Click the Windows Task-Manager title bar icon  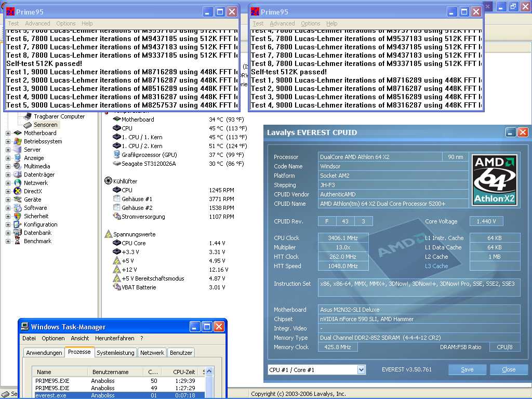25,327
